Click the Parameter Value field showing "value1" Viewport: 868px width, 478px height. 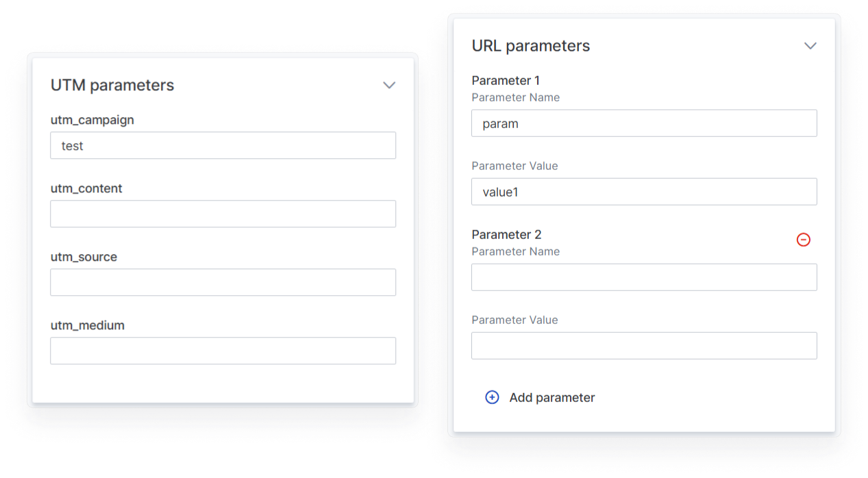(644, 192)
